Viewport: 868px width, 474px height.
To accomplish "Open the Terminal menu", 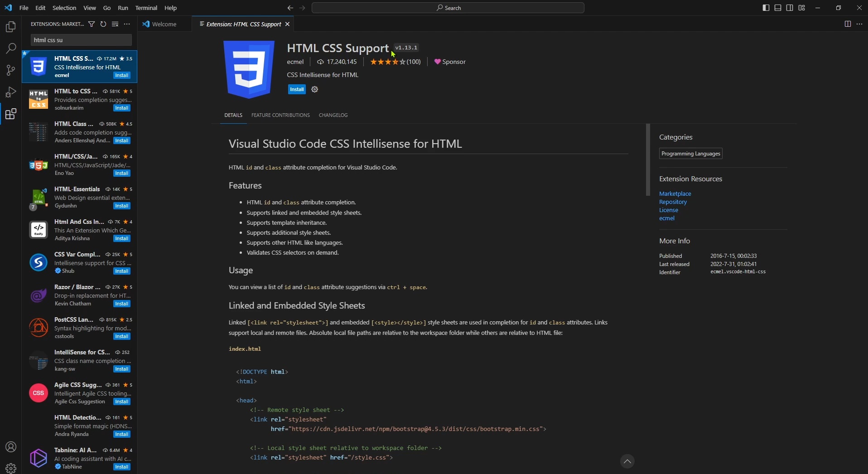I will pos(146,8).
